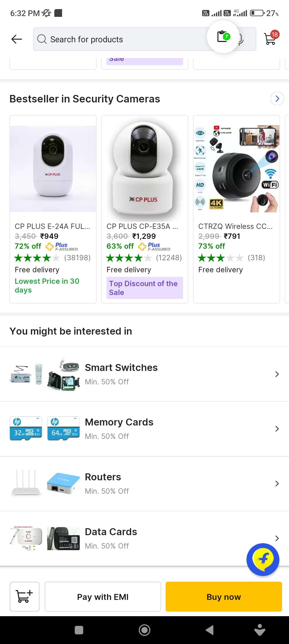Image resolution: width=289 pixels, height=644 pixels.
Task: Expand the Memory Cards category arrow
Action: click(277, 429)
